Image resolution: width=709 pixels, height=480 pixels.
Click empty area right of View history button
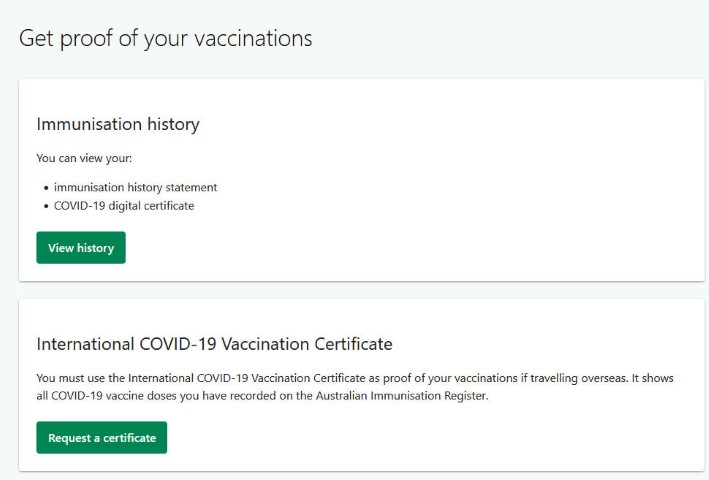coord(400,248)
